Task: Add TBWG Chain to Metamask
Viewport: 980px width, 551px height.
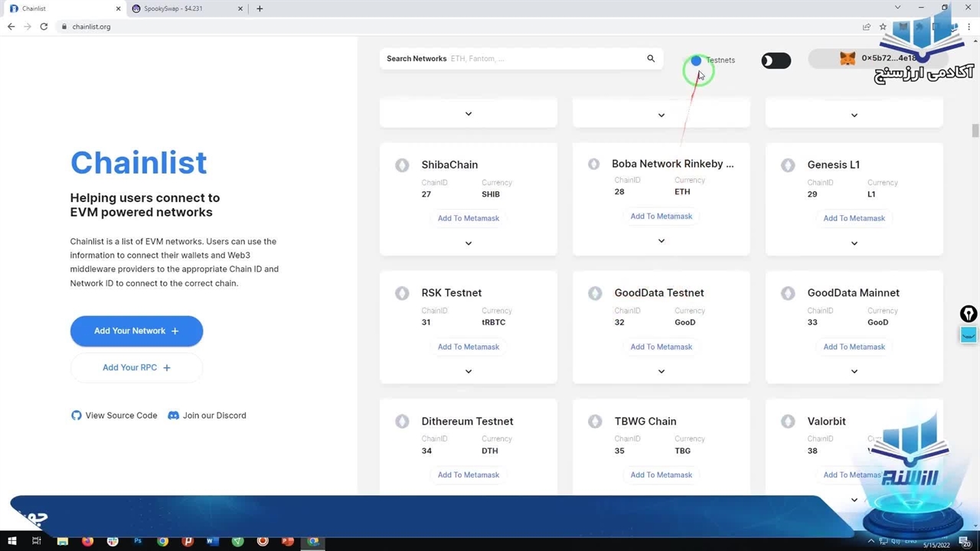Action: coord(661,474)
